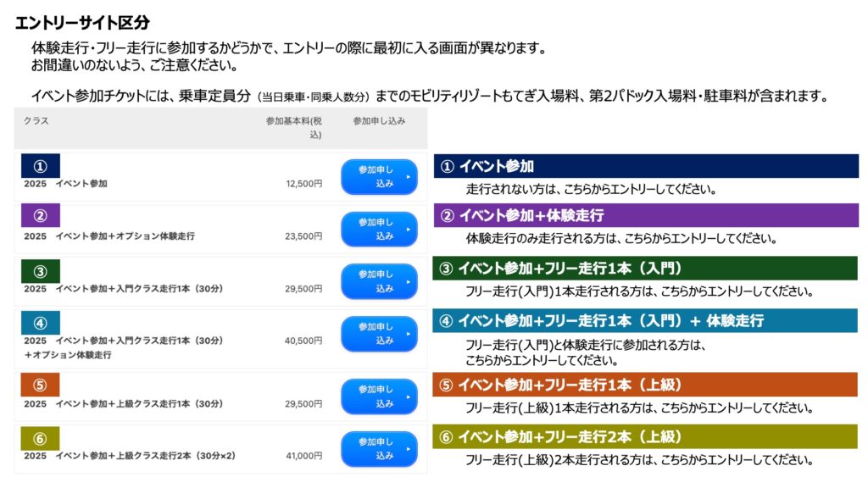Screen dimensions: 868x488
Task: Click the 参加申し込み column header
Action: click(379, 121)
